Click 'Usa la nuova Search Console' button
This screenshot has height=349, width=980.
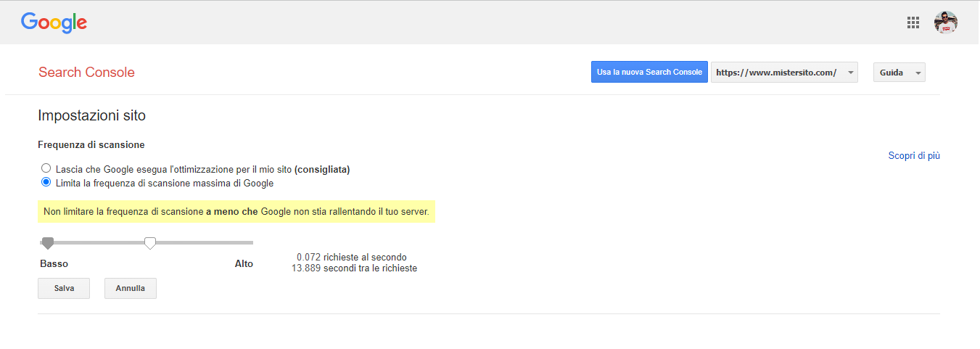coord(649,72)
